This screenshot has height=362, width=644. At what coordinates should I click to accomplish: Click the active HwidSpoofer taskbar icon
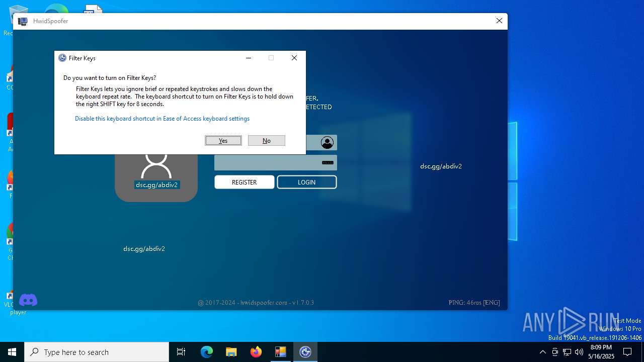coord(305,352)
